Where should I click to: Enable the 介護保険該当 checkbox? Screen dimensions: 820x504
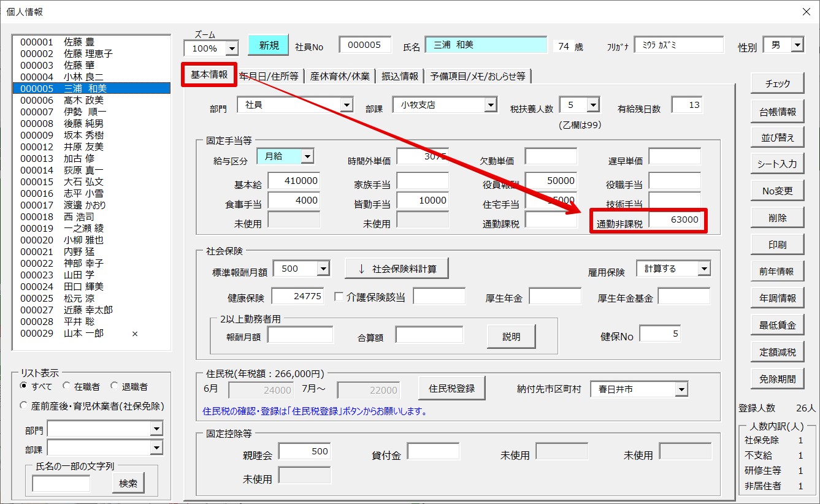pyautogui.click(x=339, y=297)
